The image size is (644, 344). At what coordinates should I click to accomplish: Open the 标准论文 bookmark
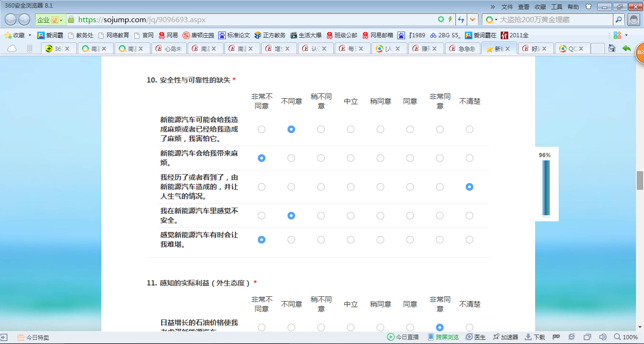234,35
